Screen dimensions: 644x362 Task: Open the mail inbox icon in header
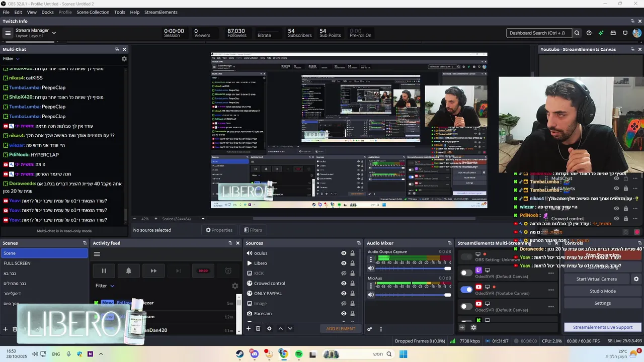coord(613,33)
